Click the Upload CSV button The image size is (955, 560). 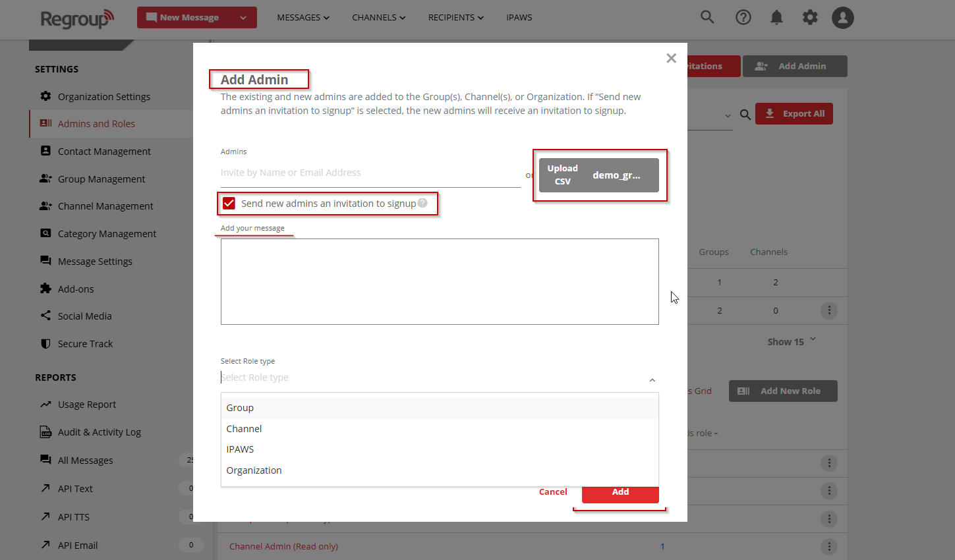(598, 175)
